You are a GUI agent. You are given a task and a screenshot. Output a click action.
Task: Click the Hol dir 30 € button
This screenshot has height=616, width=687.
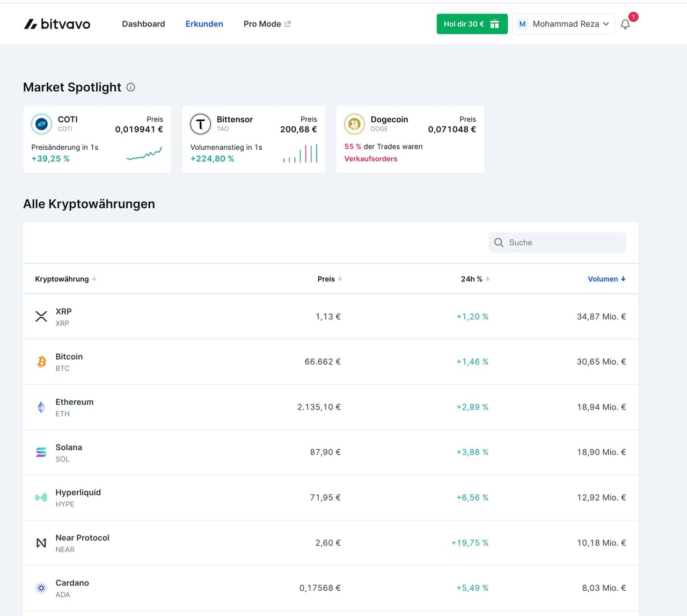coord(472,24)
